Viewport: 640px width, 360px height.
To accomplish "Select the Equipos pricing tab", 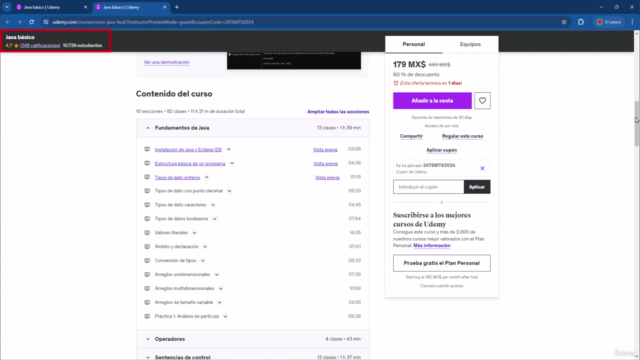I will tap(470, 44).
